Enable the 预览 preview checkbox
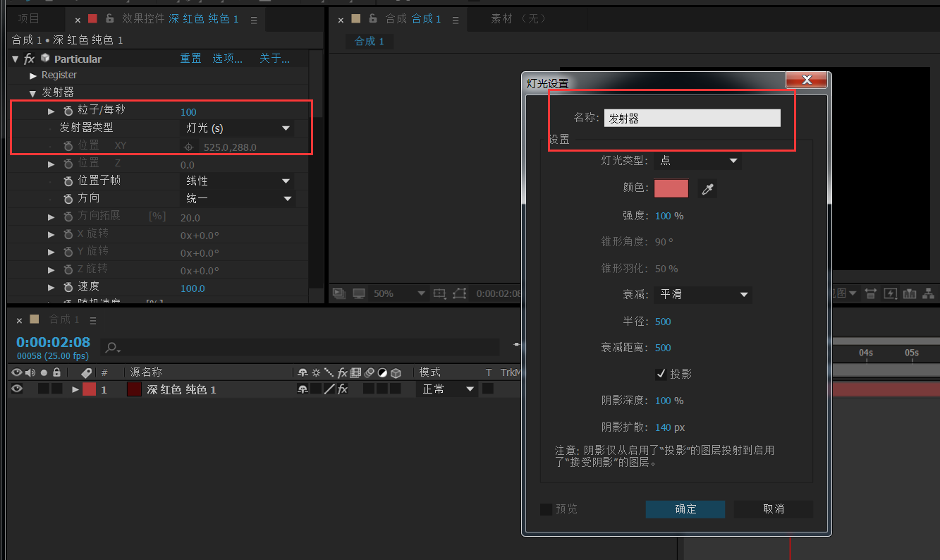 (547, 509)
